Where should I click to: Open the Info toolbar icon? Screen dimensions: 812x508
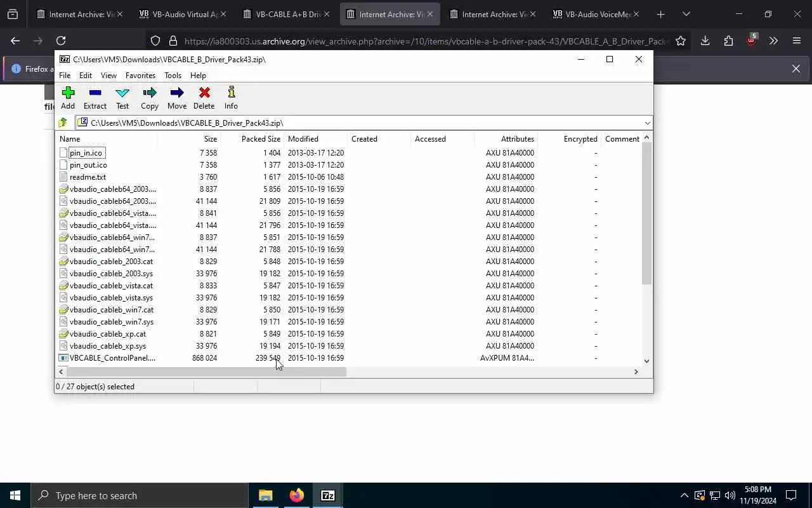pos(231,98)
